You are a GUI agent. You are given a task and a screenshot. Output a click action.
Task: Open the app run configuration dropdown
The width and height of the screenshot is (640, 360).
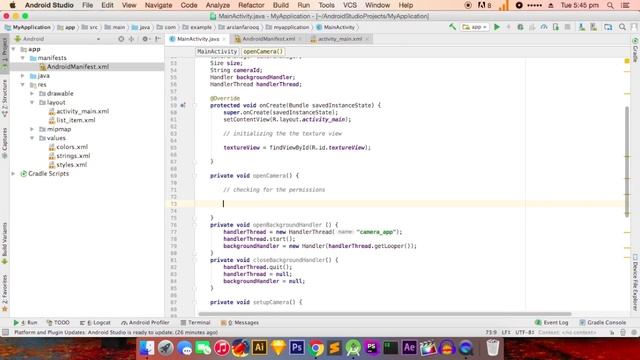(x=475, y=27)
